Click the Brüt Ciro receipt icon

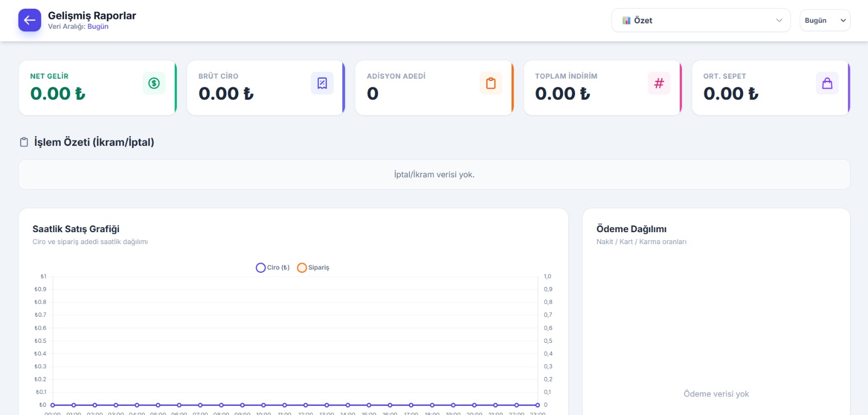coord(322,83)
